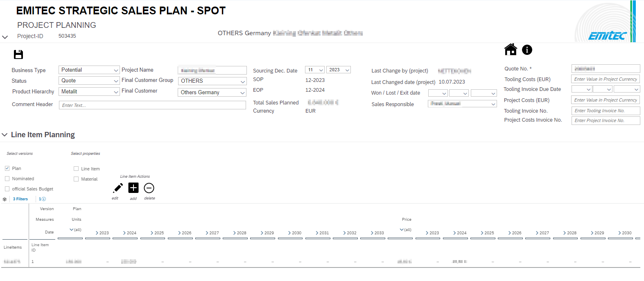Open the Status dropdown showing Quote
Screen dimensions: 644x281
click(89, 81)
